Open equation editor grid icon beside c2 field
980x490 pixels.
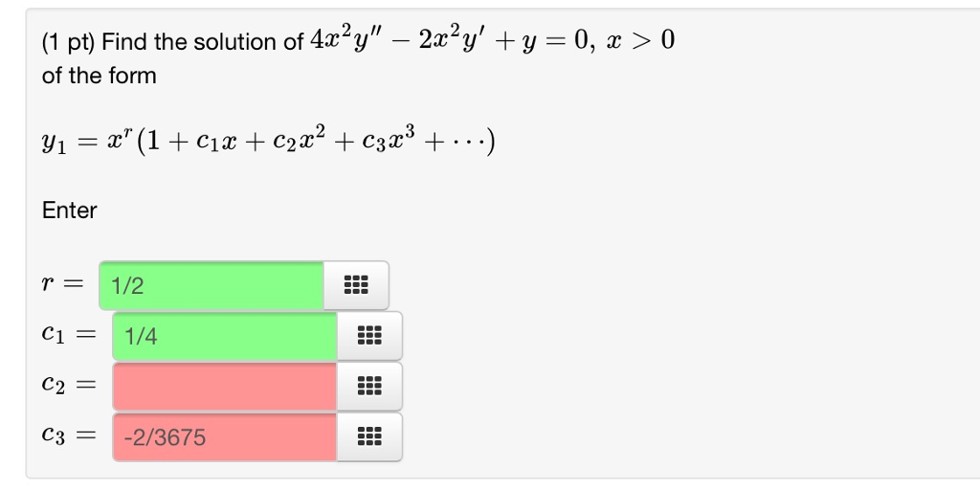[368, 387]
